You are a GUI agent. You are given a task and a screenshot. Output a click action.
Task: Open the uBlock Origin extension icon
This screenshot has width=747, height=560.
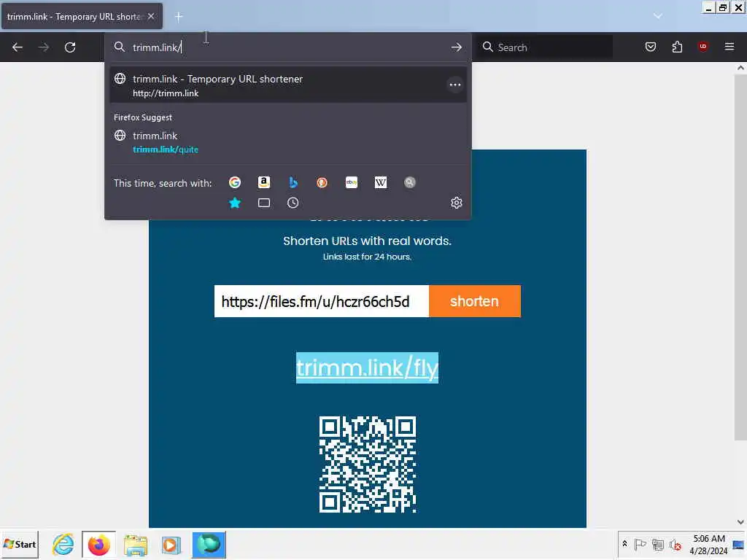(x=703, y=47)
